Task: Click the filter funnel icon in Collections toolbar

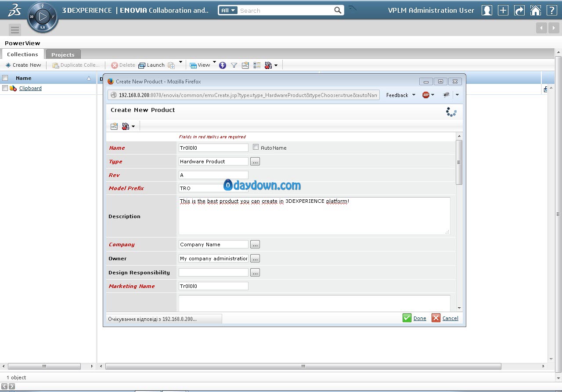Action: (x=234, y=65)
